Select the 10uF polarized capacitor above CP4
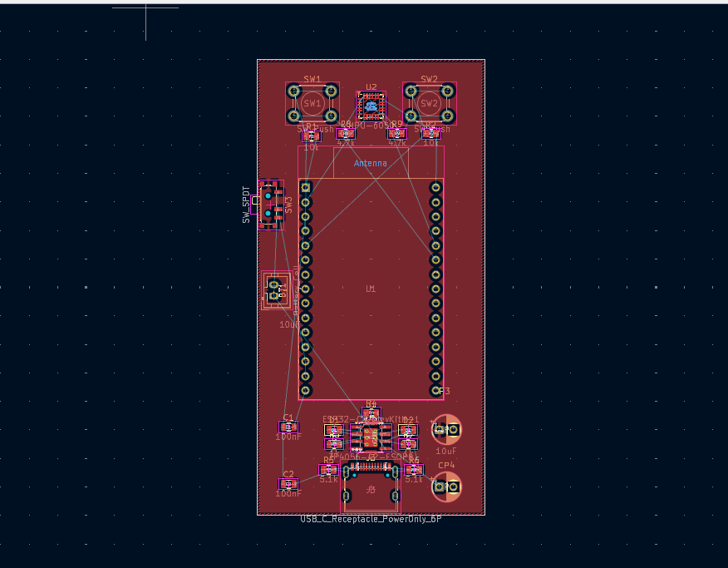Screen dimensions: 728x568 click(446, 430)
